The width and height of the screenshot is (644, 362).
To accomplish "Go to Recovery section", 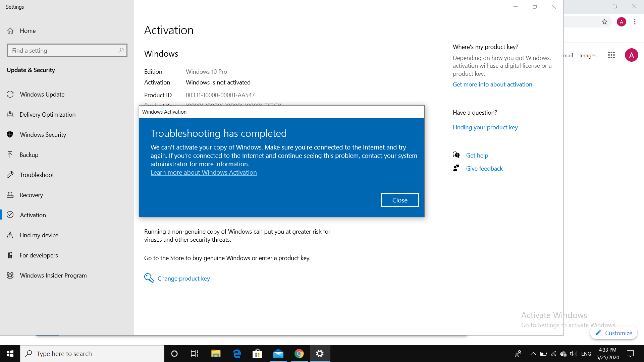I will [67, 195].
